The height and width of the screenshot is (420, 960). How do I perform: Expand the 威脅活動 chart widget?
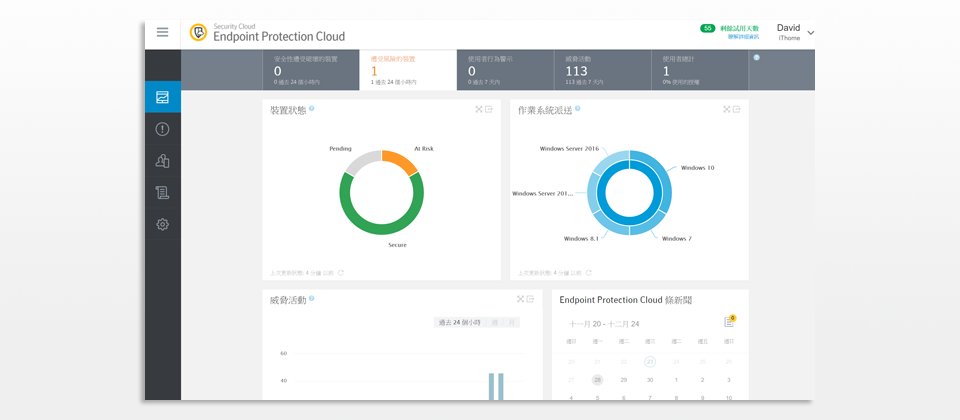(520, 299)
